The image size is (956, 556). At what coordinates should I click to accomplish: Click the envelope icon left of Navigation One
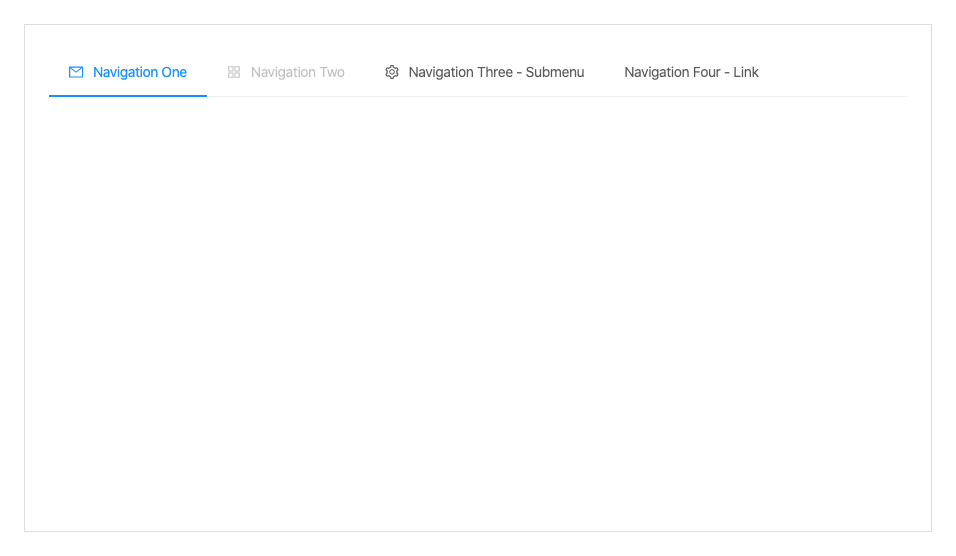(x=76, y=72)
